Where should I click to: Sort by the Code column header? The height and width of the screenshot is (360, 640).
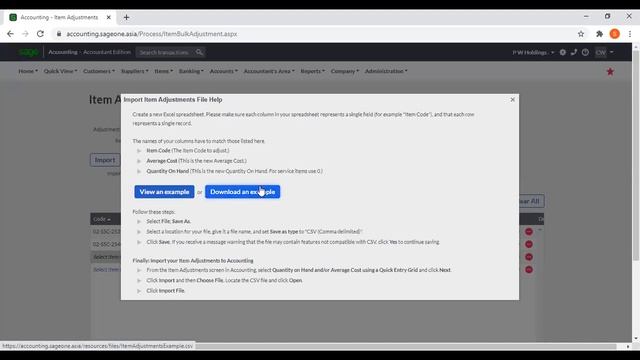click(102, 219)
